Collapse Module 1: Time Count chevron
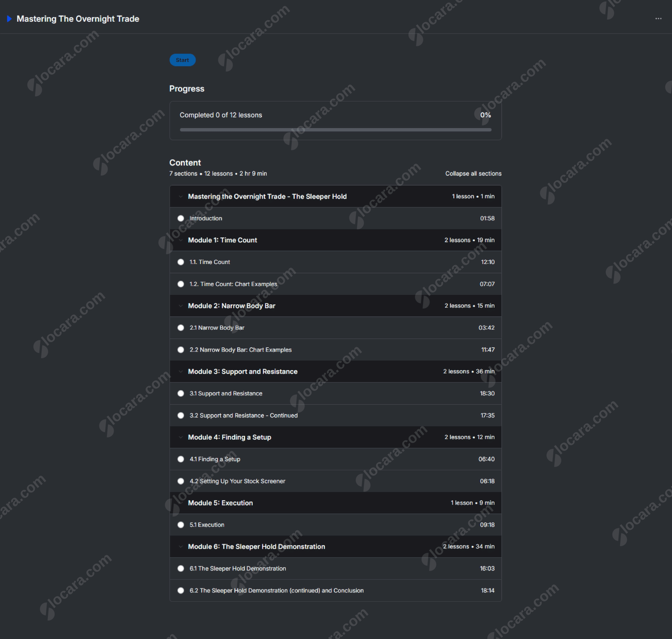The height and width of the screenshot is (639, 672). click(181, 240)
